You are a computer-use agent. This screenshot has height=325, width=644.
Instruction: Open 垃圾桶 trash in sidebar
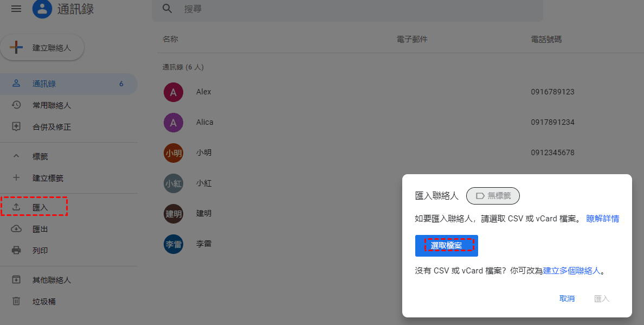point(43,301)
